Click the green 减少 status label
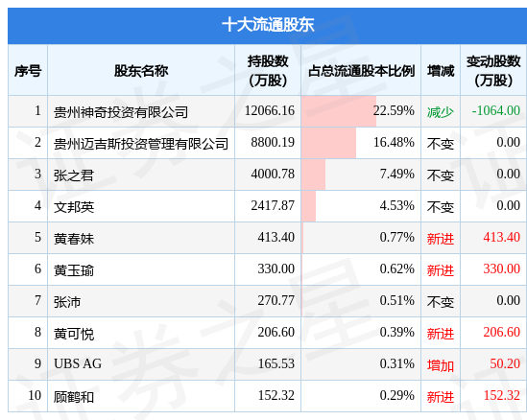 (441, 112)
